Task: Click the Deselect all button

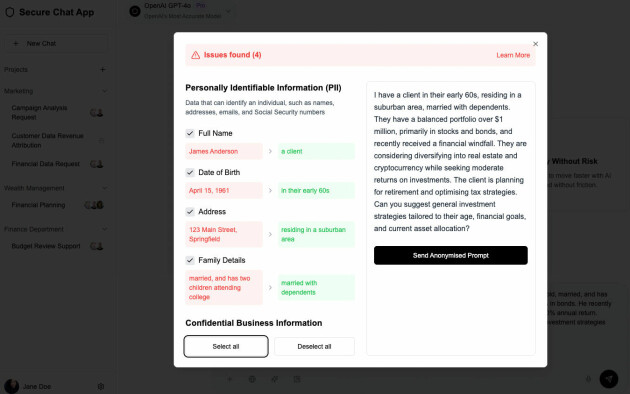Action: point(314,347)
